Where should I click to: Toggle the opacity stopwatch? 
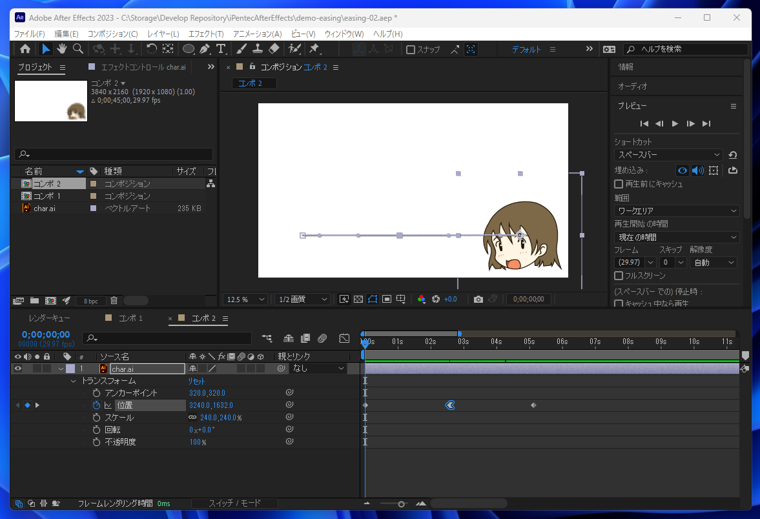(x=96, y=442)
